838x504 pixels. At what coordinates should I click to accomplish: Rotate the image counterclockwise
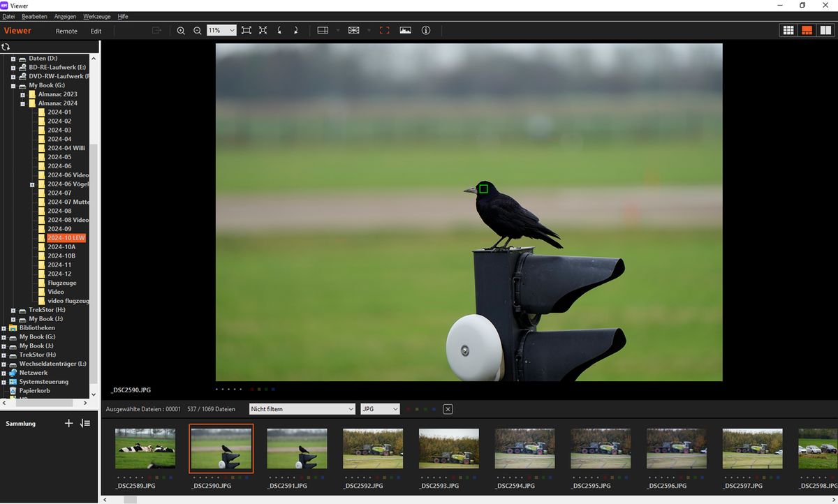point(279,31)
